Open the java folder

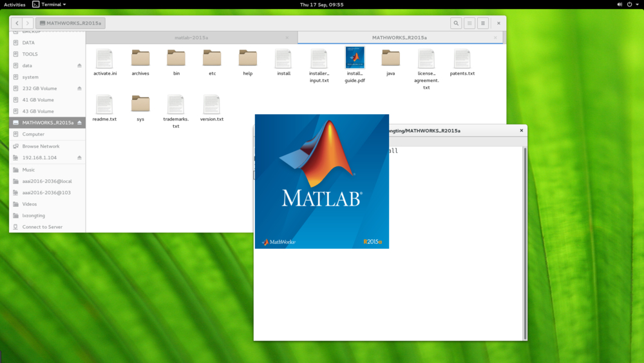(x=390, y=59)
